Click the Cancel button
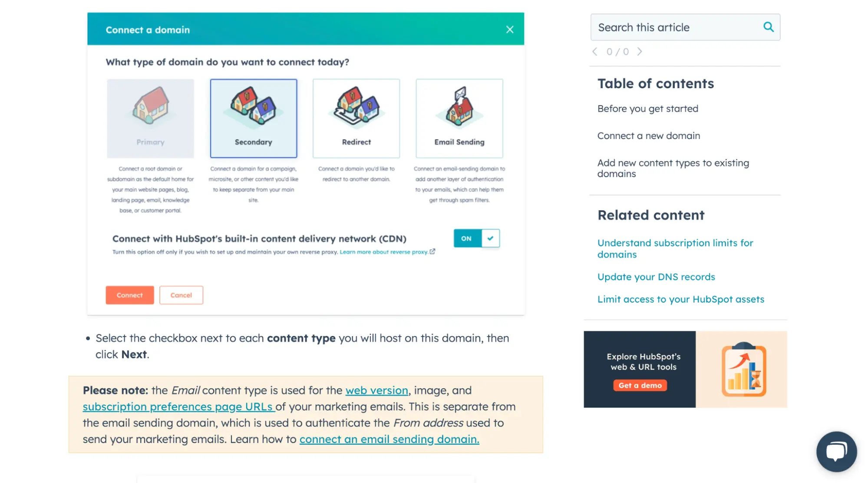The image size is (868, 483). click(x=182, y=294)
